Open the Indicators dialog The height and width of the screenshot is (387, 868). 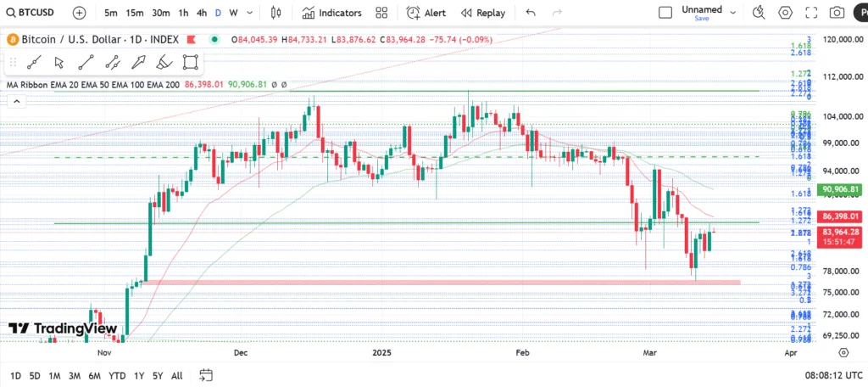pos(331,13)
